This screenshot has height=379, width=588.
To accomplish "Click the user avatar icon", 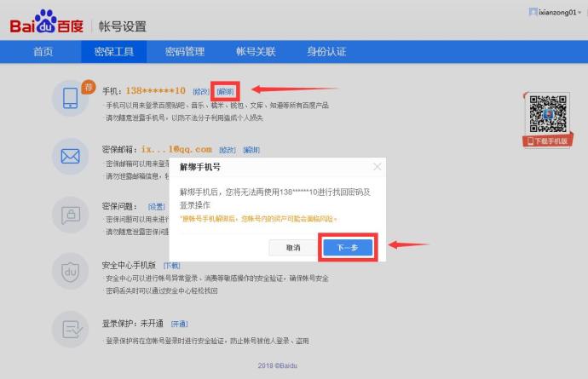I will coord(533,12).
